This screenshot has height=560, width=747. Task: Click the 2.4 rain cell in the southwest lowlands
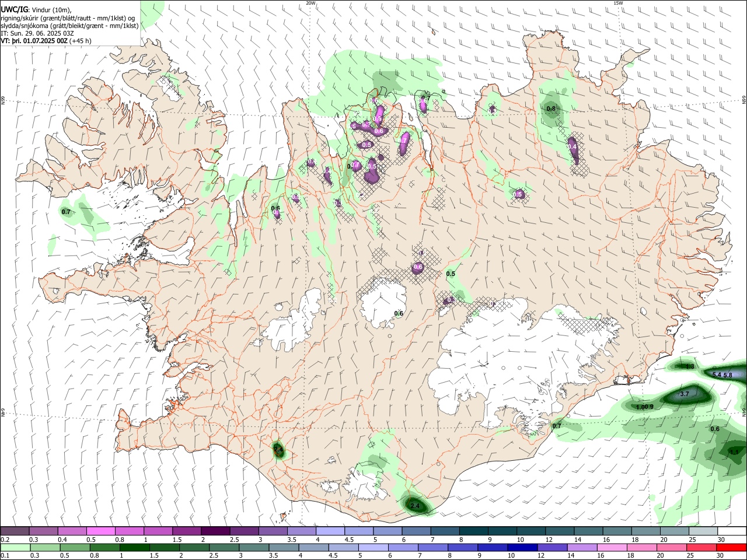click(x=278, y=450)
